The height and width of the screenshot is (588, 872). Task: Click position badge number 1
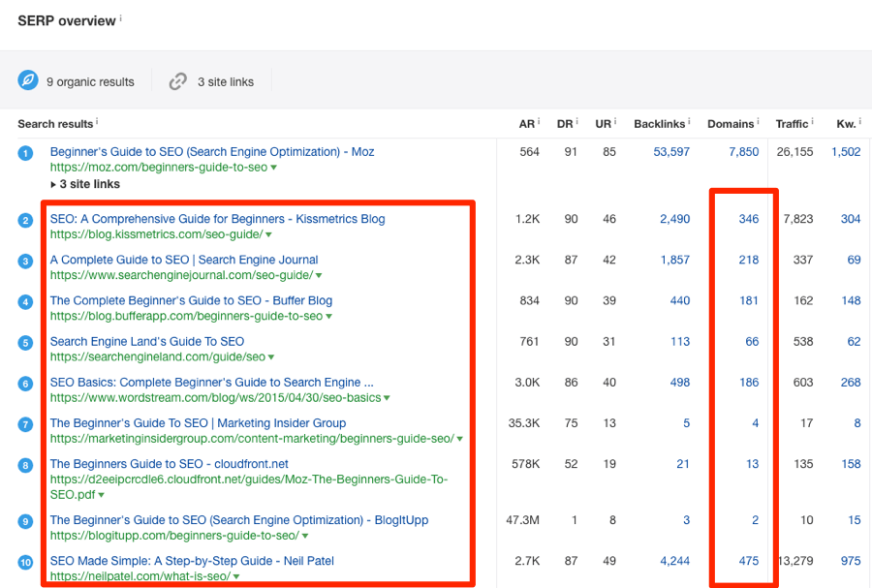coord(25,153)
